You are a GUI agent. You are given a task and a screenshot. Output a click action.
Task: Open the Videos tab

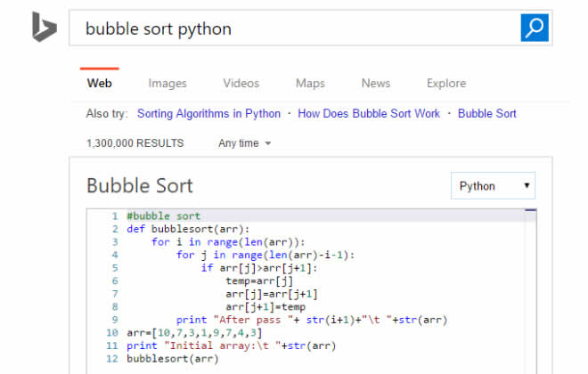[241, 83]
